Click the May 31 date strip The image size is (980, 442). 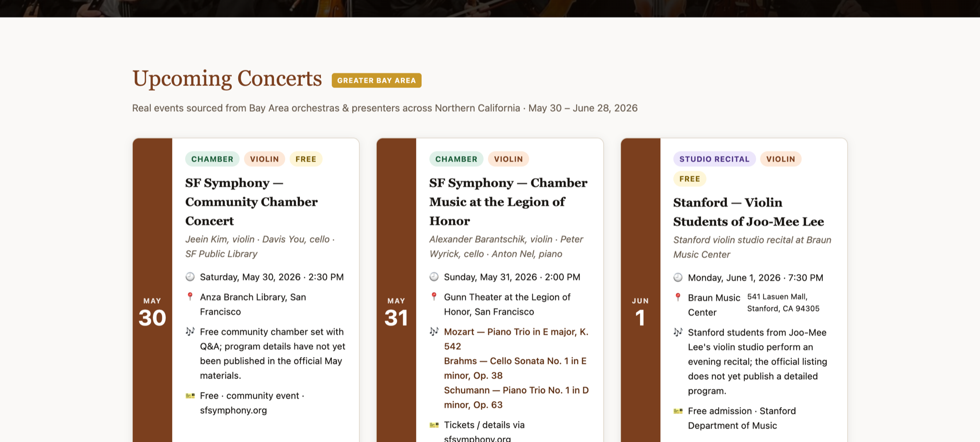pos(396,290)
